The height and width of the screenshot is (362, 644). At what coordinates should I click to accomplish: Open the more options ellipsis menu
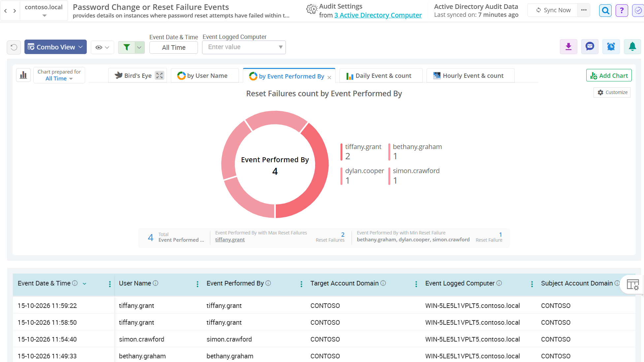tap(584, 10)
